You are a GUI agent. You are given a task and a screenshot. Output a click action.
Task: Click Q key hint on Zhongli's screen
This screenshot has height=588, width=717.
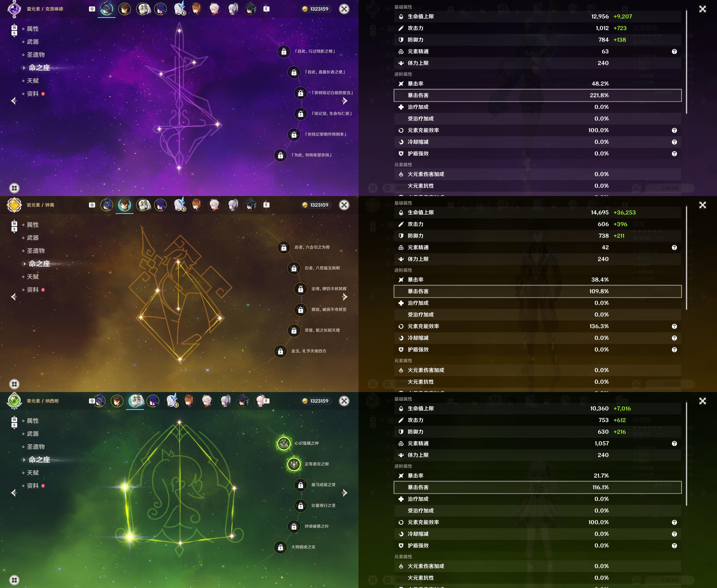(92, 205)
